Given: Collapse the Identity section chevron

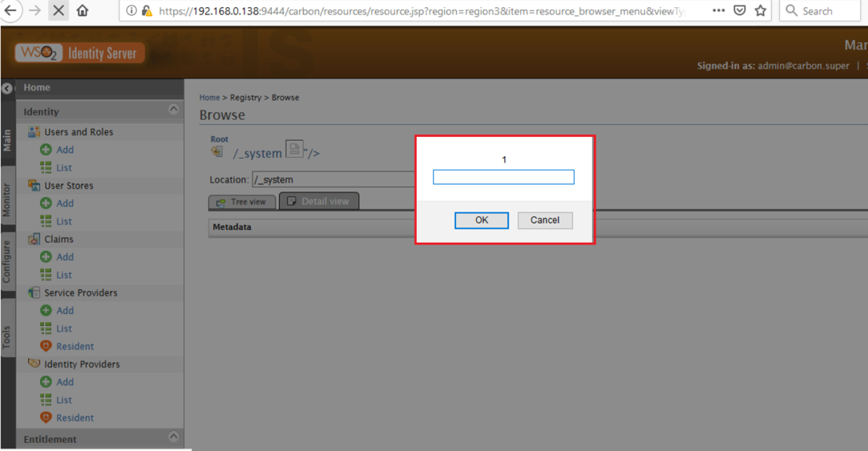Looking at the screenshot, I should [x=173, y=109].
